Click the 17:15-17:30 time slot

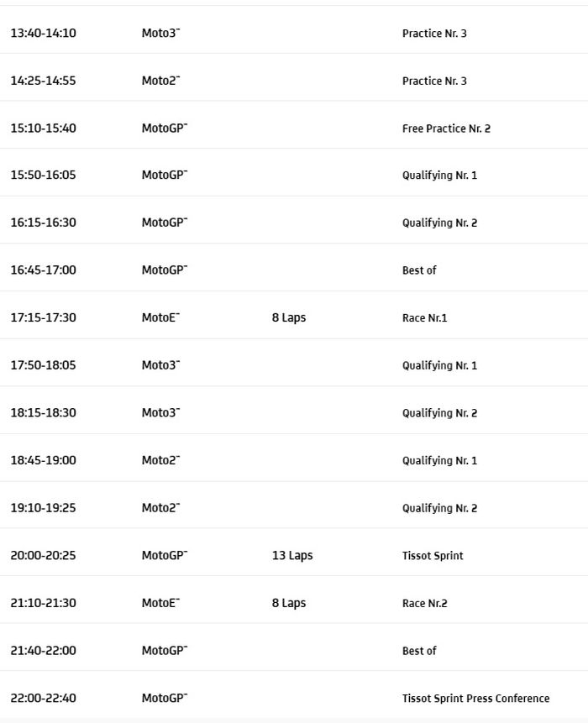coord(43,318)
